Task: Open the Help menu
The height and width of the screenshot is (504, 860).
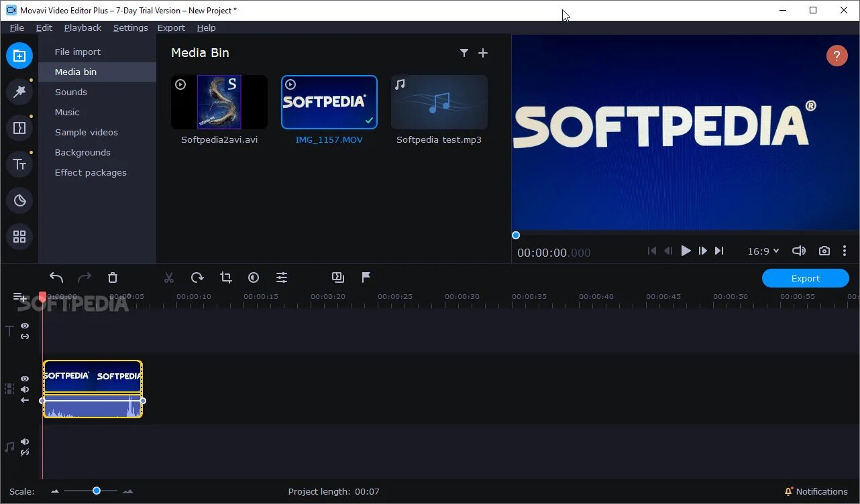Action: pyautogui.click(x=206, y=27)
